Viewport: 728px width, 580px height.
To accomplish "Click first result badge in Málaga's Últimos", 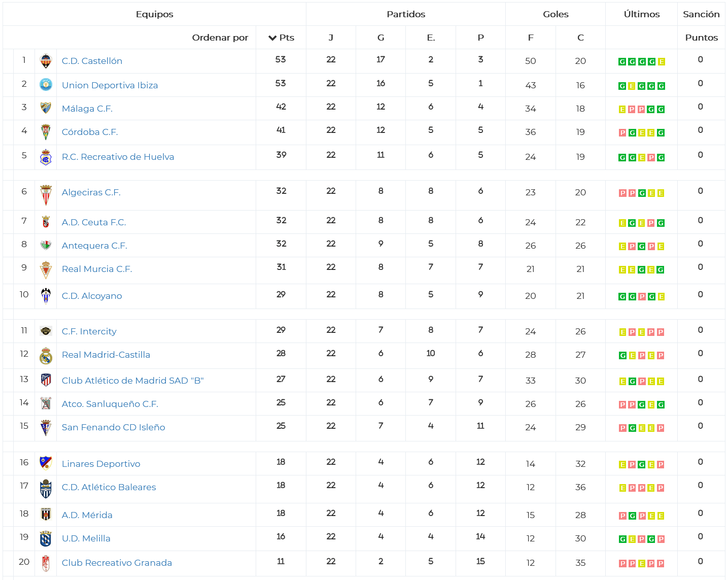I will point(622,110).
